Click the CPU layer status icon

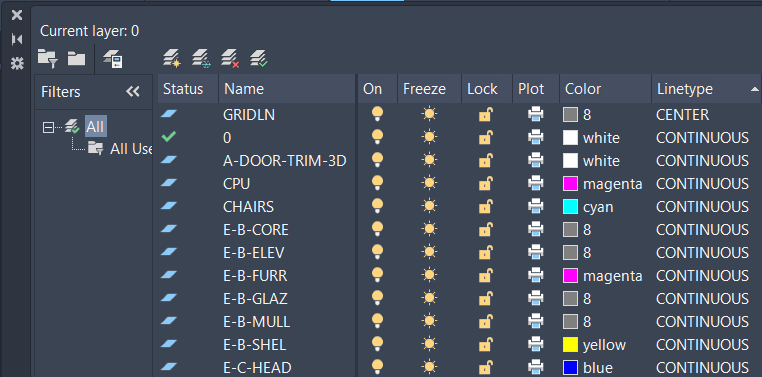pos(169,183)
